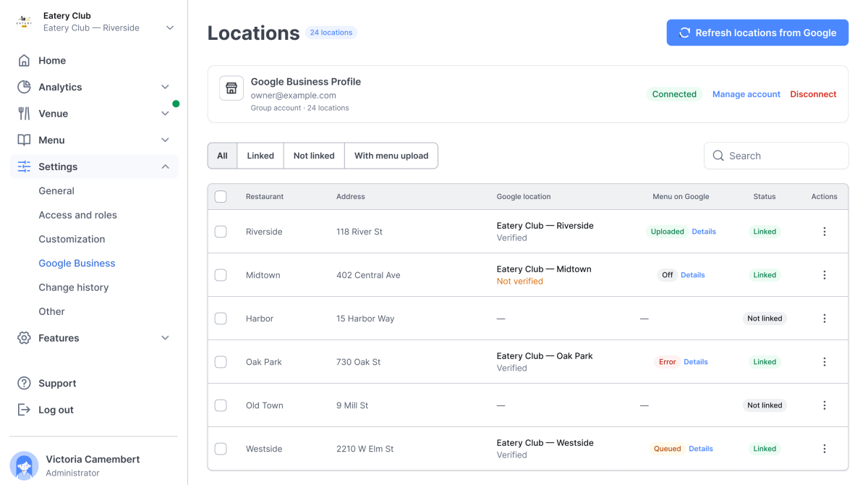
Task: Expand the Analytics section chevron
Action: pos(165,87)
